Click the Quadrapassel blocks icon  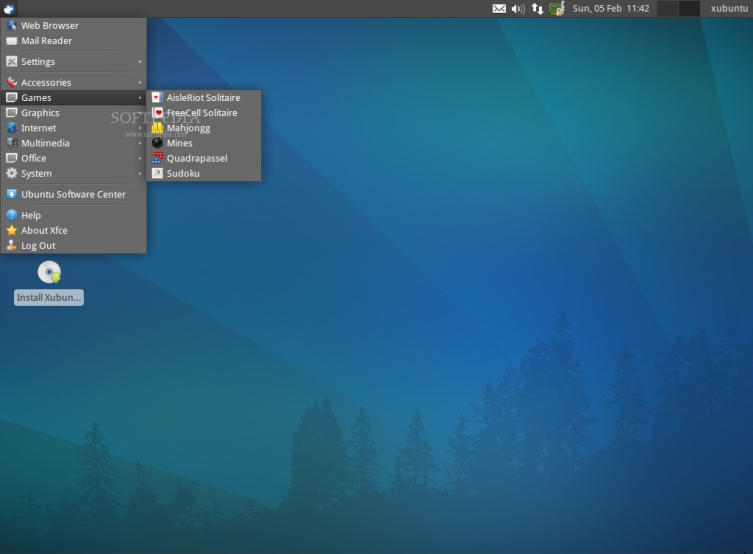[157, 158]
